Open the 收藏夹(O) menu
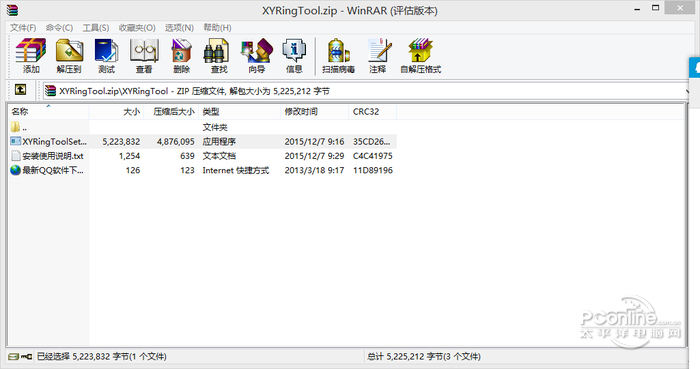The image size is (700, 369). point(137,28)
